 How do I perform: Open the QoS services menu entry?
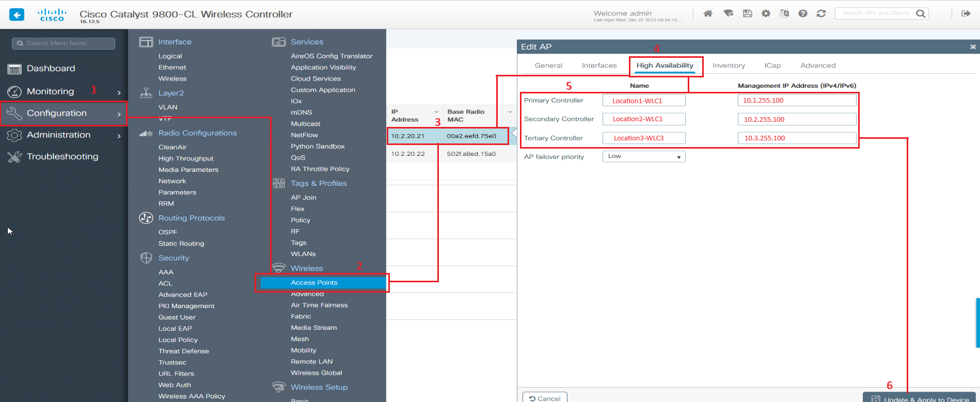(298, 158)
